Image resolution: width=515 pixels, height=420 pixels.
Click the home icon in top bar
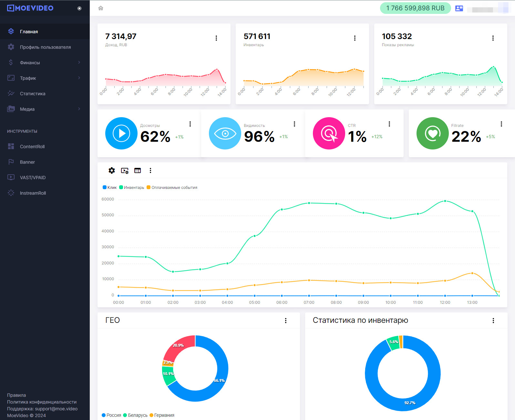101,8
